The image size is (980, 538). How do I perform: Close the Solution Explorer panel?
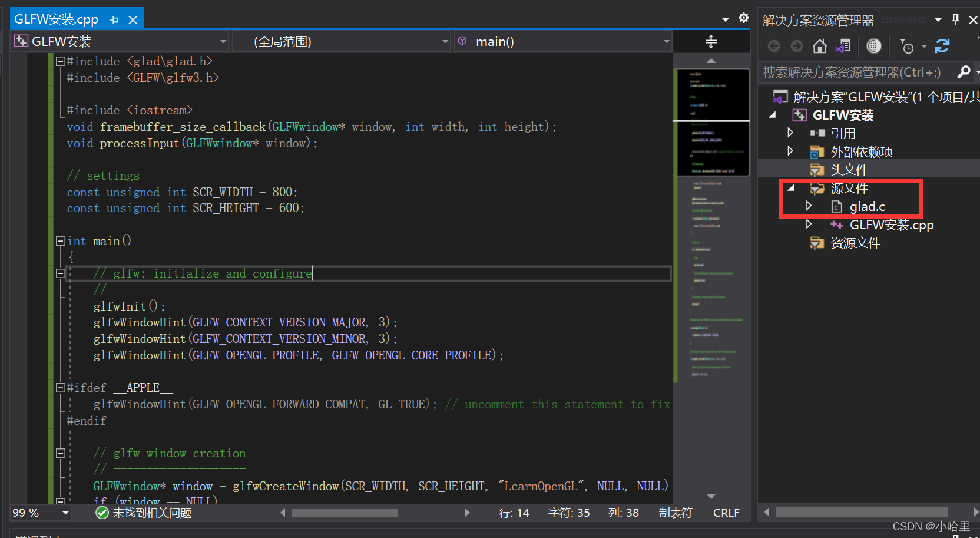[x=973, y=20]
